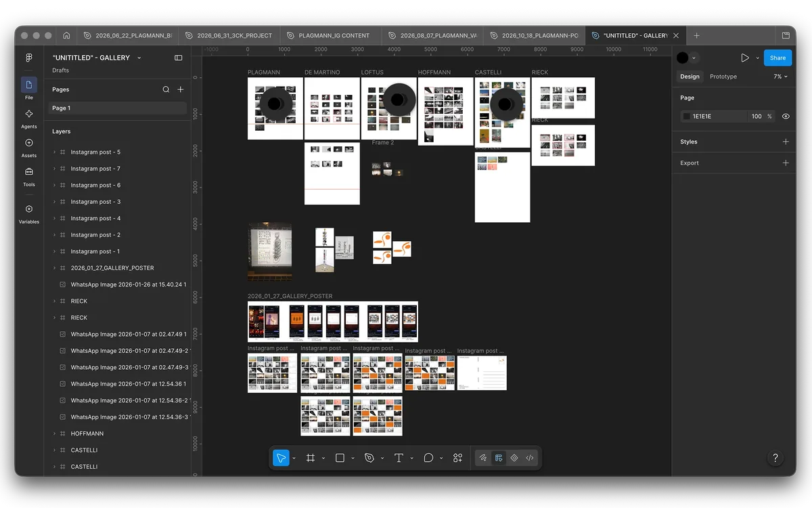Switch to the Prototype tab
The image size is (812, 508).
723,77
